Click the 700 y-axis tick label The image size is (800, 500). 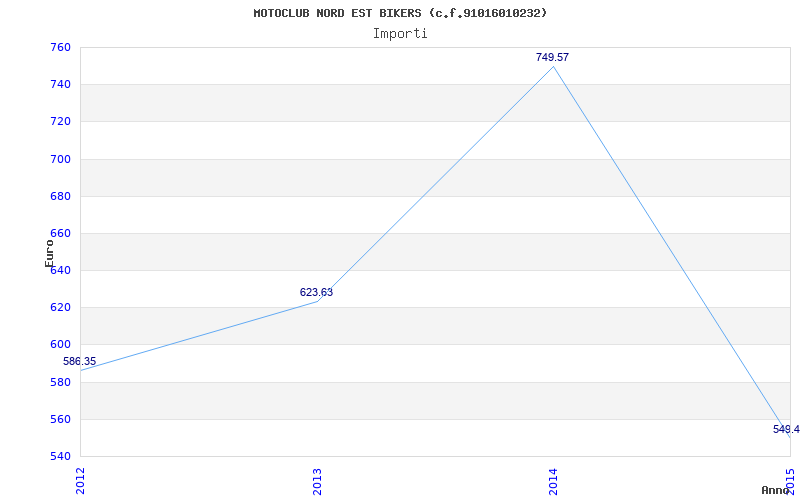(x=60, y=159)
